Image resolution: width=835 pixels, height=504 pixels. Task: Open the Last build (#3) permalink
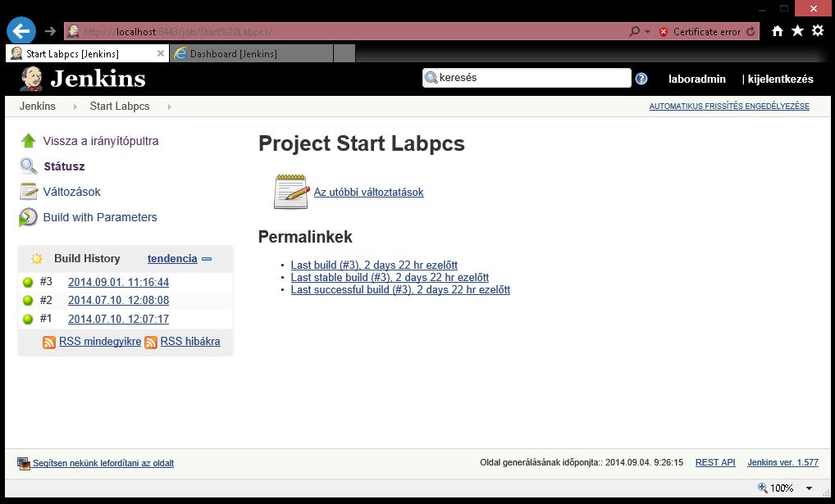coord(374,265)
